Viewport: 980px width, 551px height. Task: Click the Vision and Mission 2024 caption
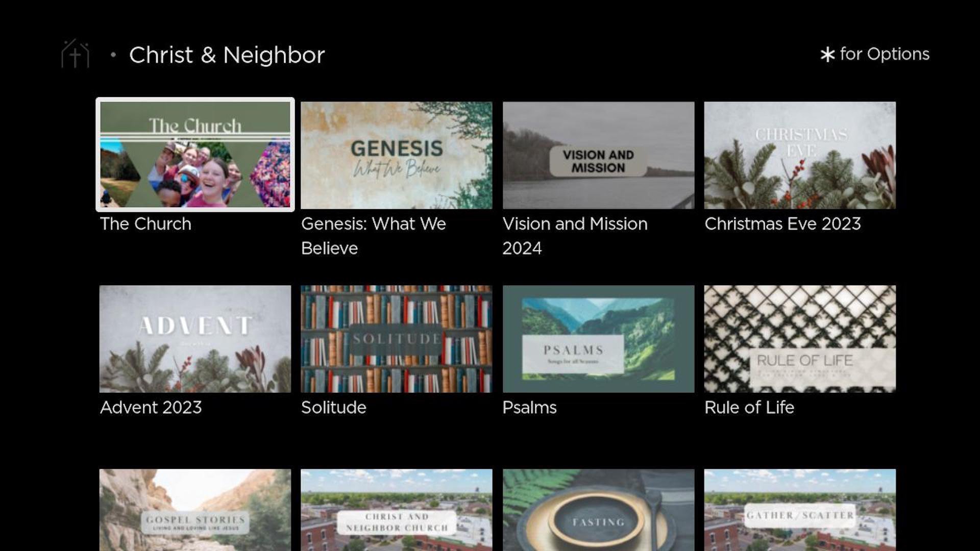(575, 236)
